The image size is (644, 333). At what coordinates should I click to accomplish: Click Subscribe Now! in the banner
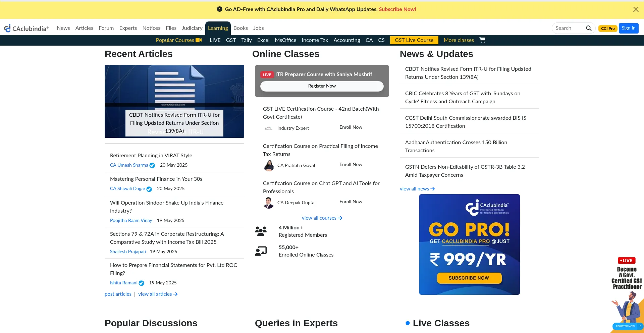coord(397,9)
